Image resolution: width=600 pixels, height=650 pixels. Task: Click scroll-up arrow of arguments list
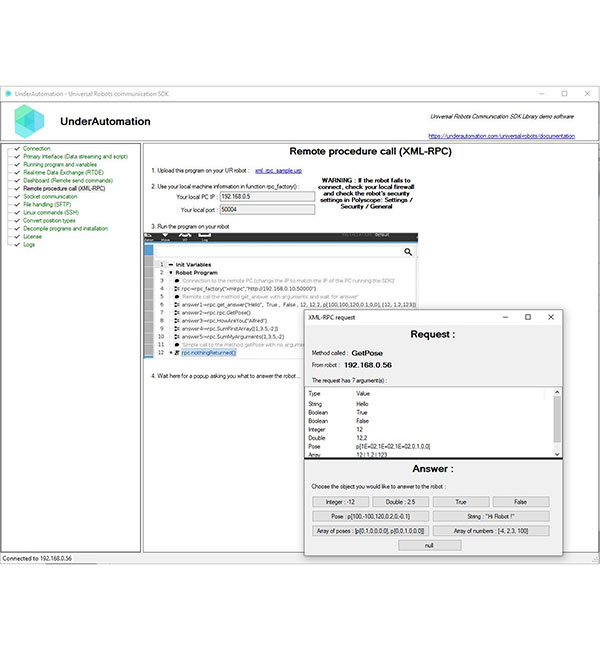point(557,392)
